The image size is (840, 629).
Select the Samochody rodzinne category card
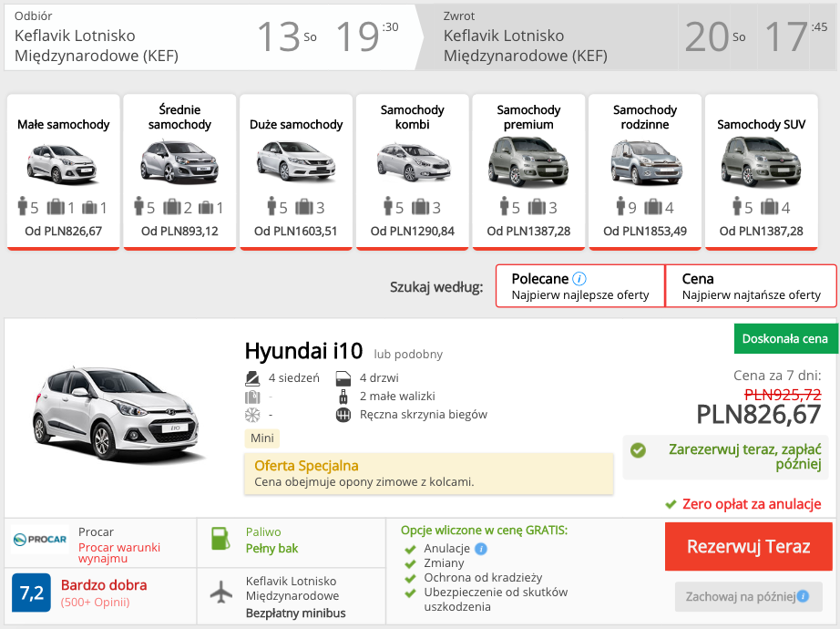645,172
